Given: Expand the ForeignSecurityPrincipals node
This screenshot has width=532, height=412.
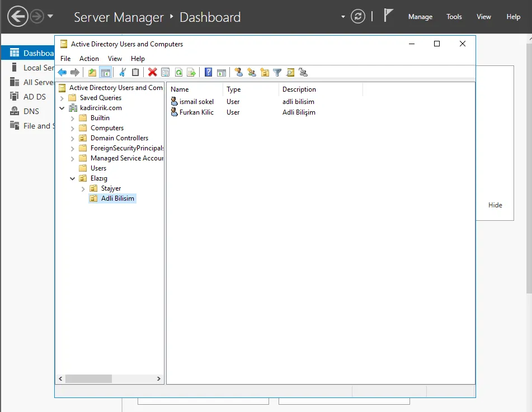Looking at the screenshot, I should point(72,149).
